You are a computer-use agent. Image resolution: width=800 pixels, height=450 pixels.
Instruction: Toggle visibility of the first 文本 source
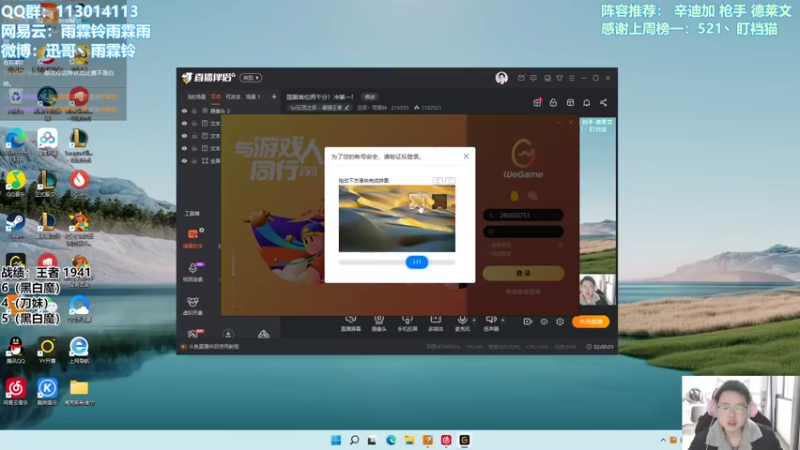(x=184, y=123)
